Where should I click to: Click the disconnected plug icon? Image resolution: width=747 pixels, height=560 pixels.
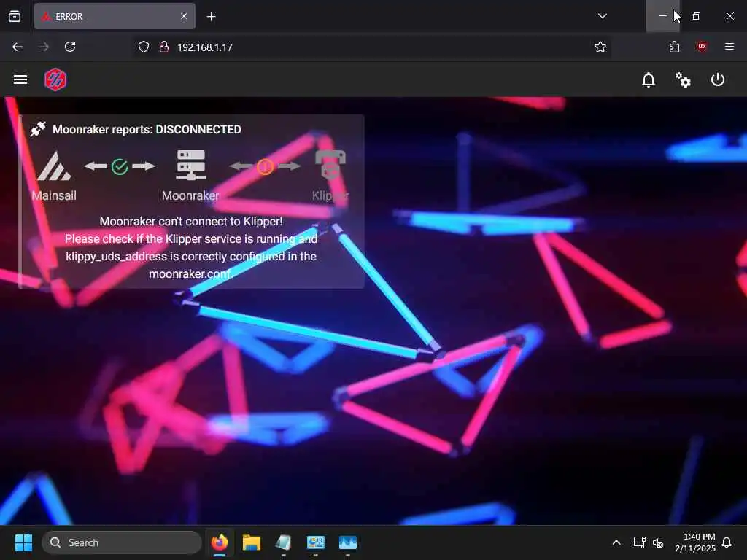click(38, 129)
